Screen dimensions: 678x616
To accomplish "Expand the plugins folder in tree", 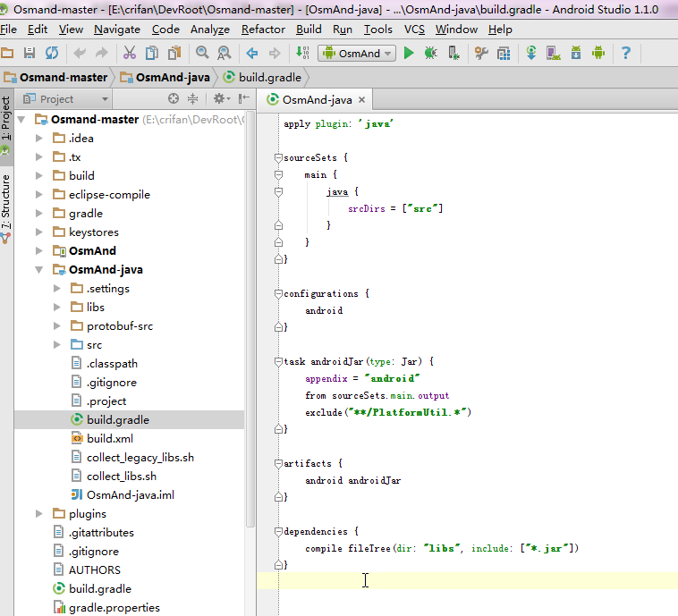I will point(38,514).
